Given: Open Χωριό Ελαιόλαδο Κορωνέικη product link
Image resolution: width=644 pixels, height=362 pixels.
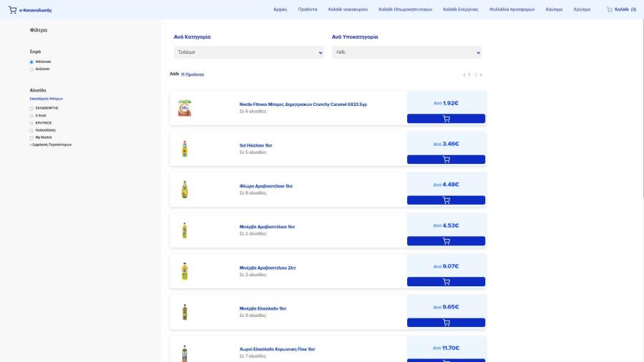Looking at the screenshot, I should point(277,349).
